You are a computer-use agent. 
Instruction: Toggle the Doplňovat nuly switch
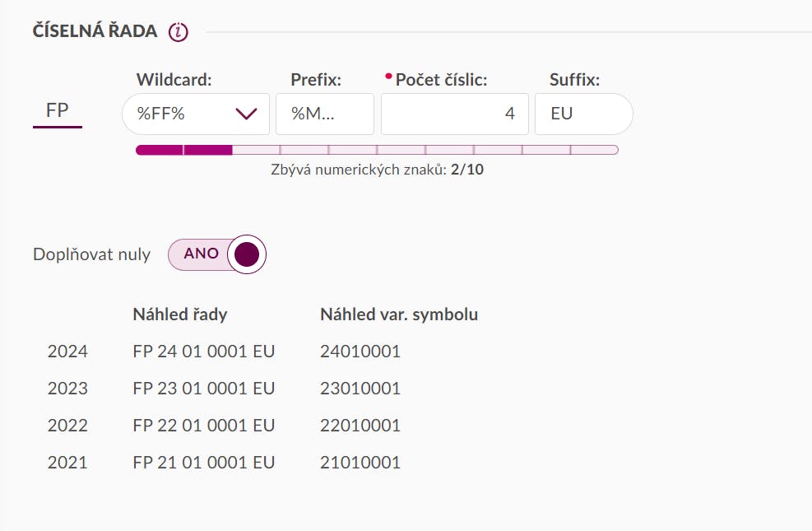click(217, 254)
